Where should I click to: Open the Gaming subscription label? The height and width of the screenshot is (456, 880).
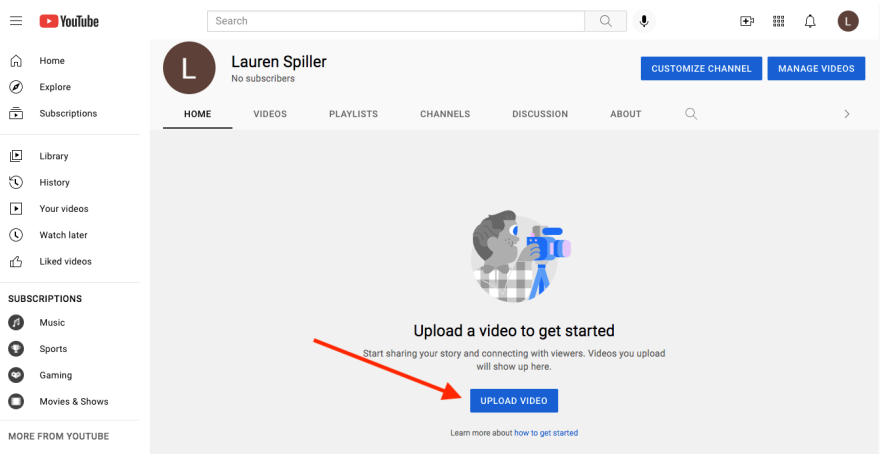tap(56, 375)
